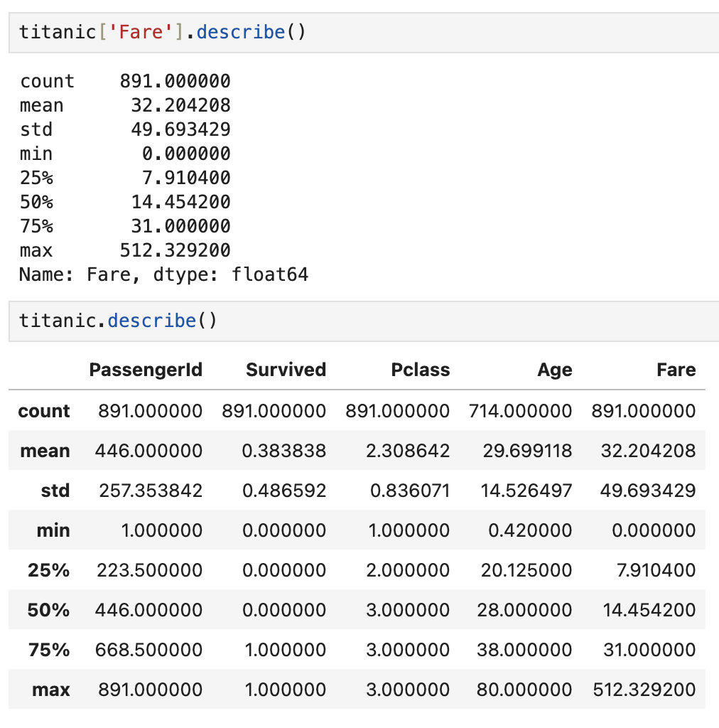Select the Survived column header

click(x=286, y=370)
